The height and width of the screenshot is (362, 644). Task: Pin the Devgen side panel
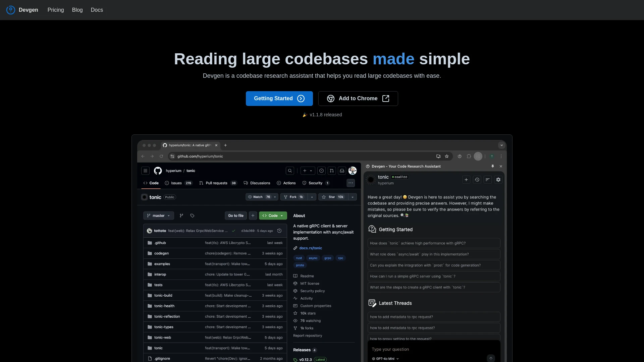(493, 166)
